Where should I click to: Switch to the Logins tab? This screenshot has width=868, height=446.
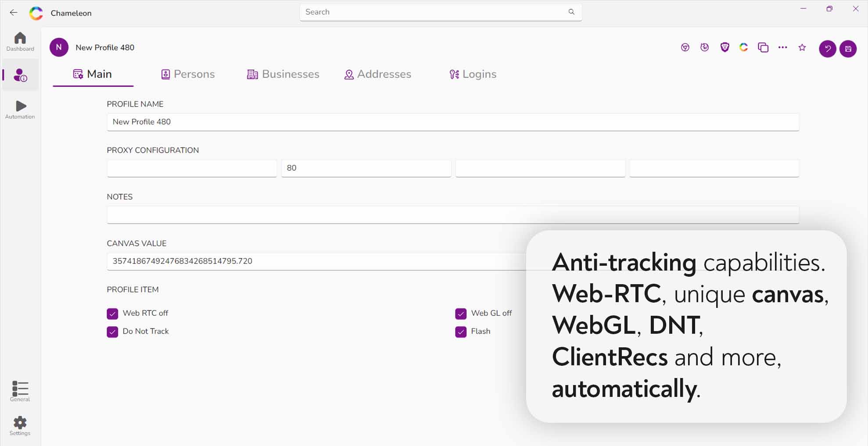[473, 74]
